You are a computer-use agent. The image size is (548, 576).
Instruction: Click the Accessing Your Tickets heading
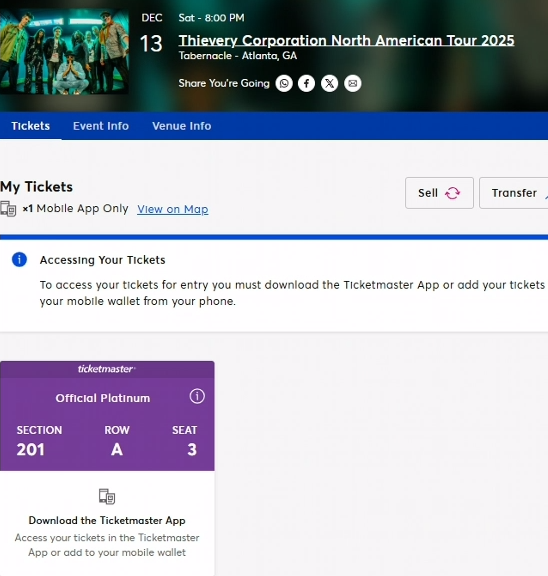click(x=102, y=260)
